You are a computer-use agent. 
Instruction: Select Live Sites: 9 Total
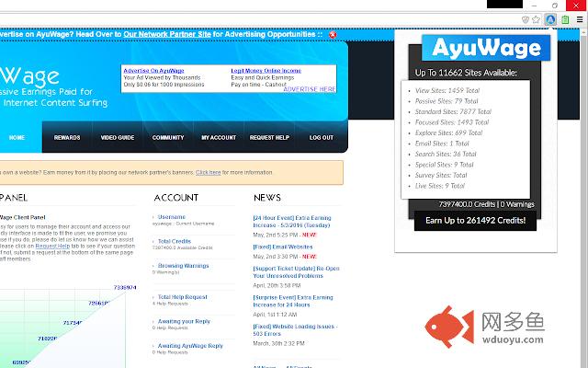[x=439, y=186]
